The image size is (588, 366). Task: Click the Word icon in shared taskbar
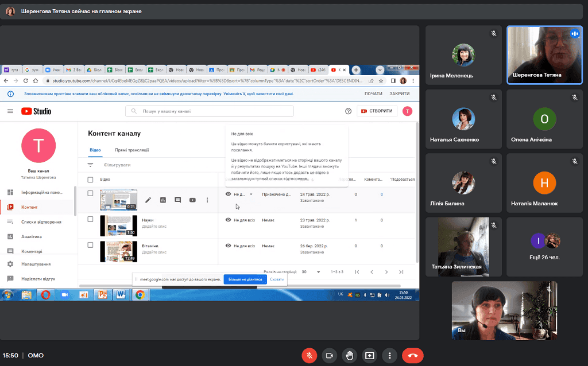click(121, 295)
